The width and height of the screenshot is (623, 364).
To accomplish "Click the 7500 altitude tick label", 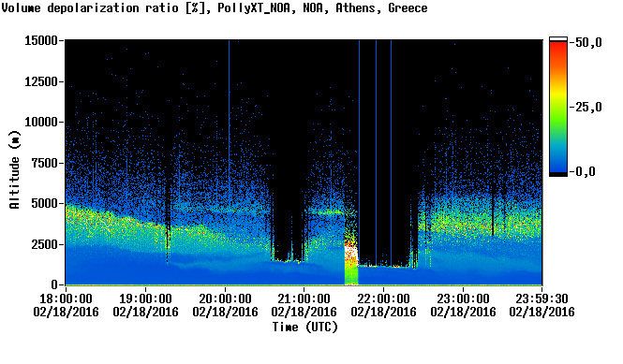I will 45,163.
